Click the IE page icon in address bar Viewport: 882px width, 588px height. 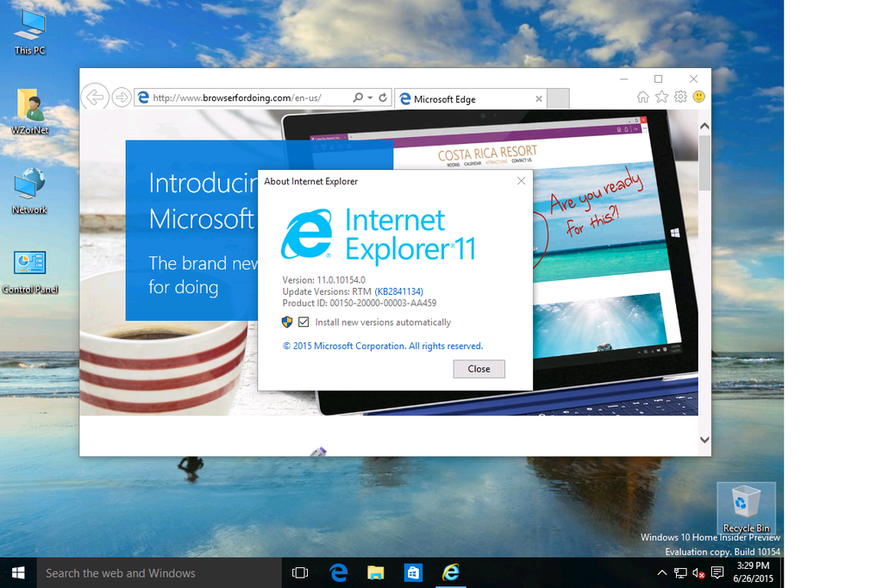point(143,97)
